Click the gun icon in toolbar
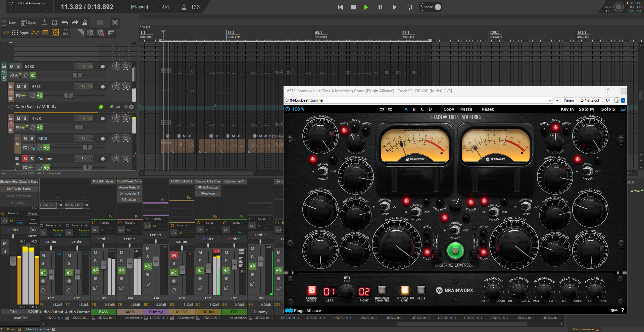 111,32
